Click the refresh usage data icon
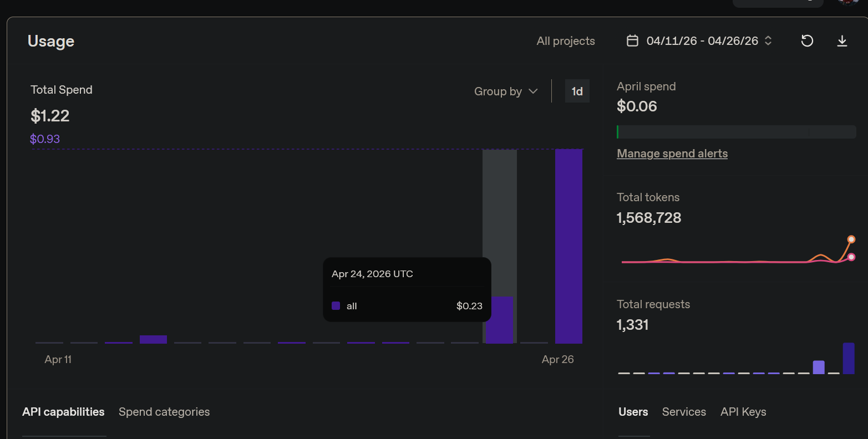The width and height of the screenshot is (868, 439). coord(807,41)
